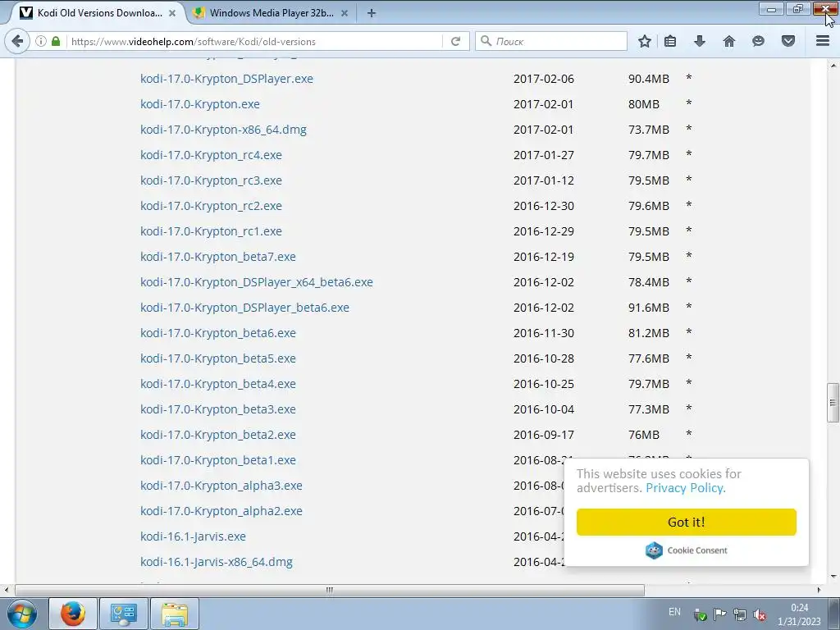Open the Windows Start menu

[x=22, y=614]
